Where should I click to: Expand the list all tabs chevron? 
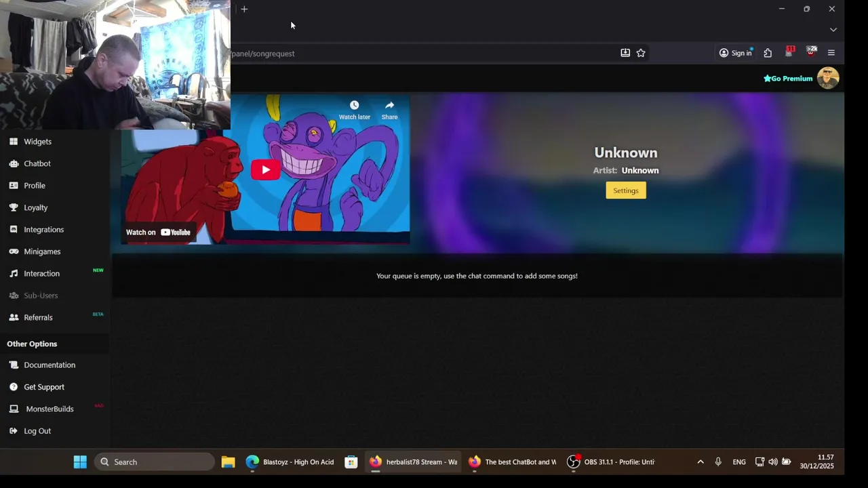point(833,30)
